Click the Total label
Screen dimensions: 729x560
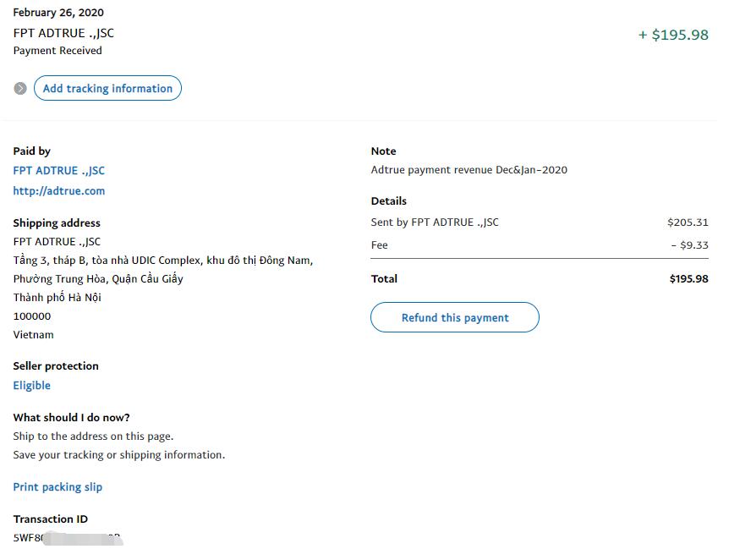click(x=384, y=278)
